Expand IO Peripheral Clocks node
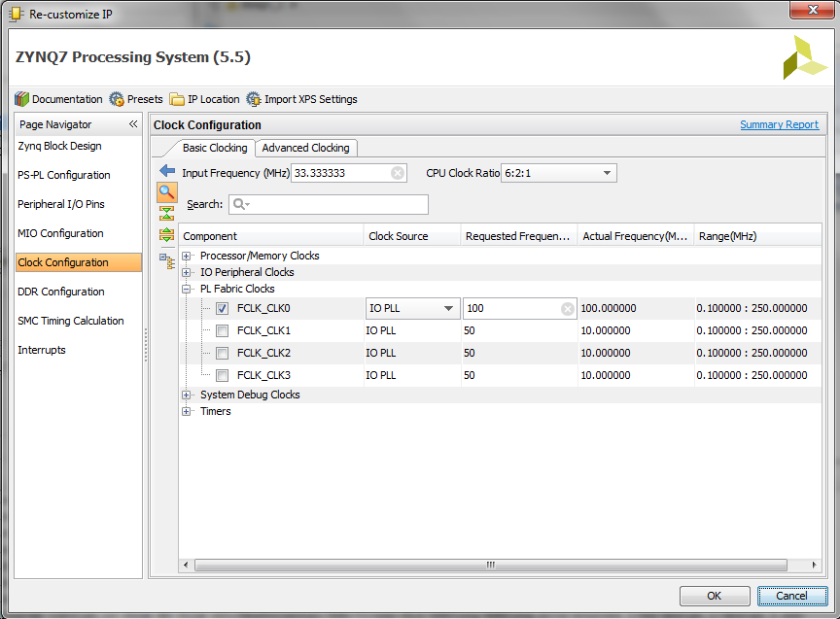This screenshot has width=840, height=619. tap(187, 272)
